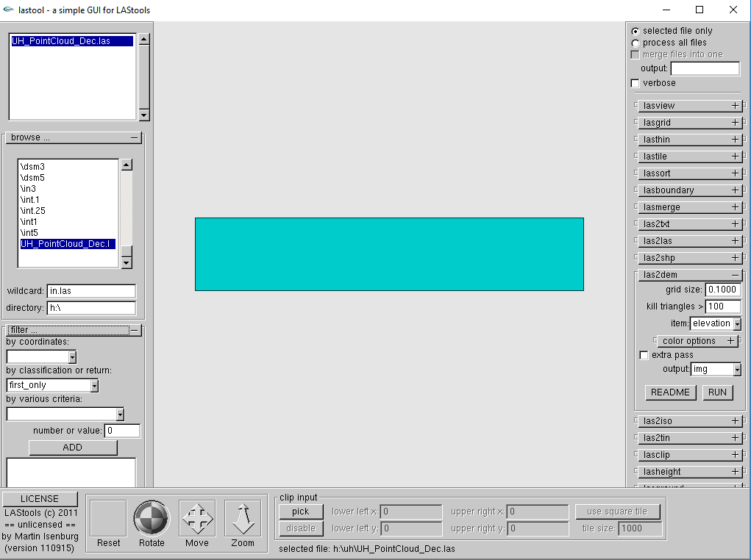The image size is (751, 560).
Task: Click the Reset view icon
Action: tap(108, 518)
